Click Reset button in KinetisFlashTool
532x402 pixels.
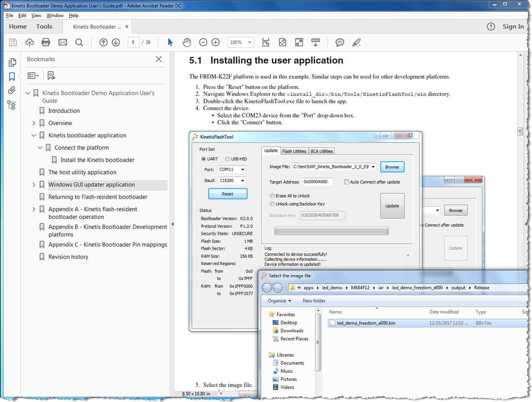click(228, 194)
